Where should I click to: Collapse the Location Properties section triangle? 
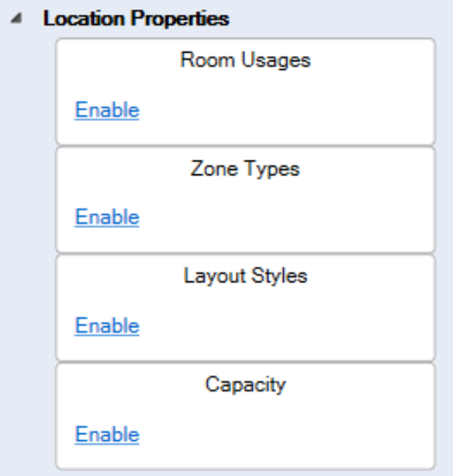click(x=17, y=19)
